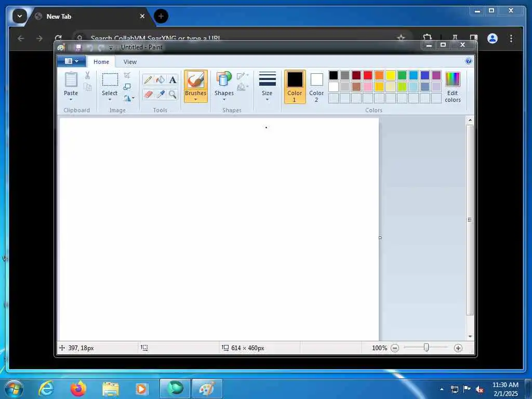The height and width of the screenshot is (399, 532).
Task: Open Chrome's three-dot menu
Action: pyautogui.click(x=511, y=38)
